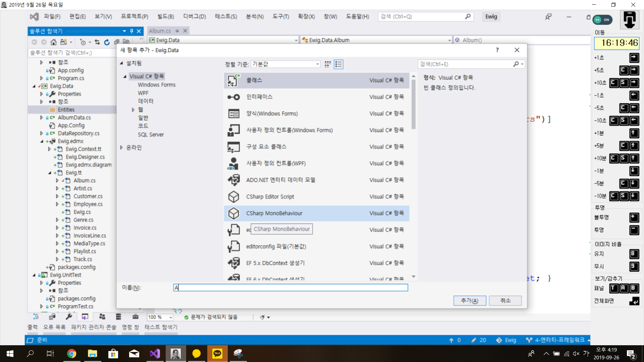Click the wrench properties icon at bottom

pyautogui.click(x=69, y=317)
